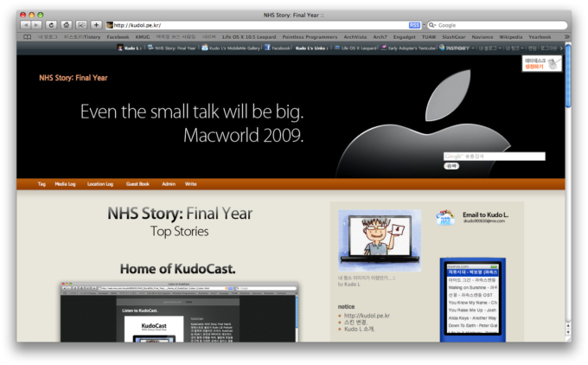Click the blog Google custom search box
588x365 pixels.
pos(495,157)
